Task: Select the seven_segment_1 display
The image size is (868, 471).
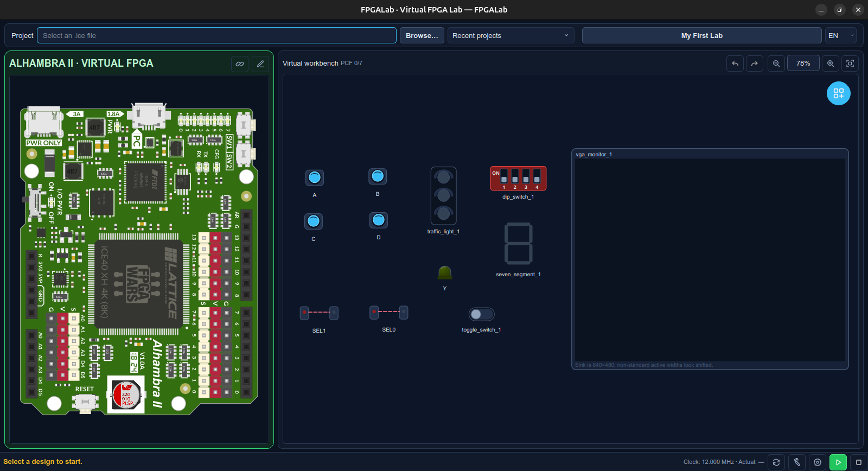Action: point(519,243)
